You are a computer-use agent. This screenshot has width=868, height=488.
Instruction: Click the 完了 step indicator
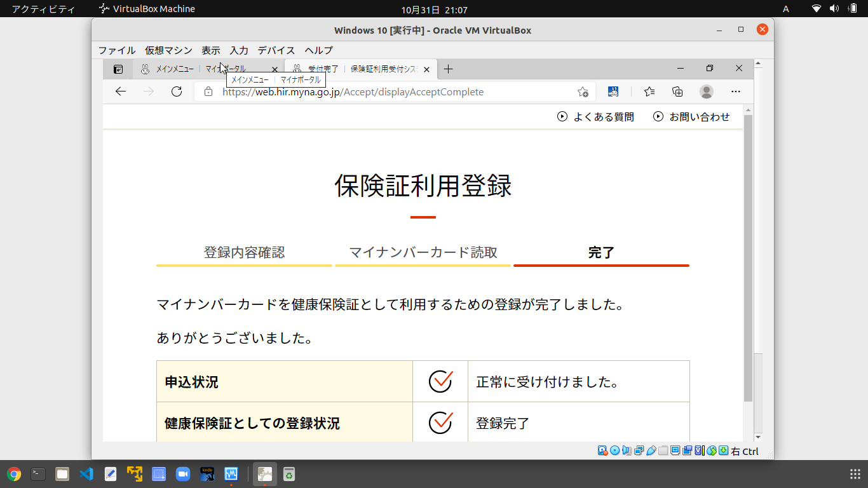[600, 252]
